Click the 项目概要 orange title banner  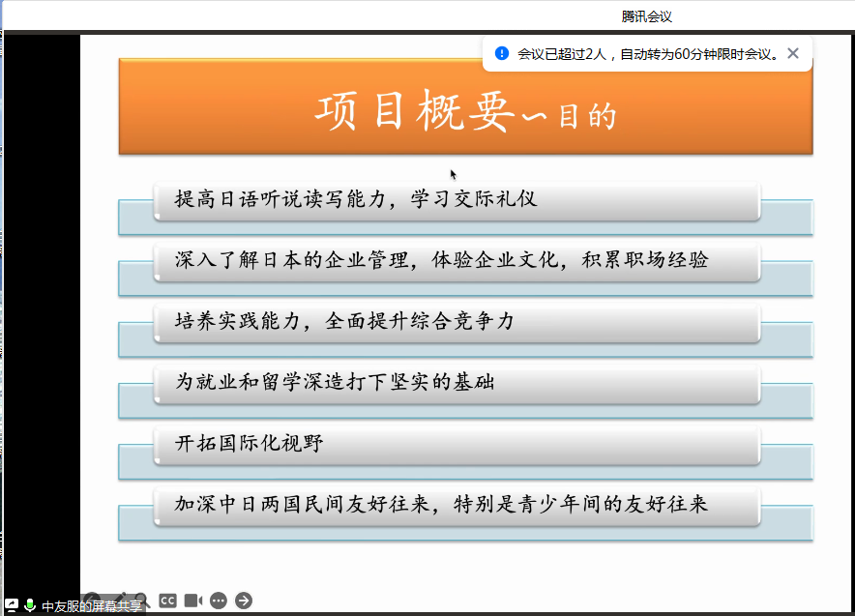coord(465,106)
